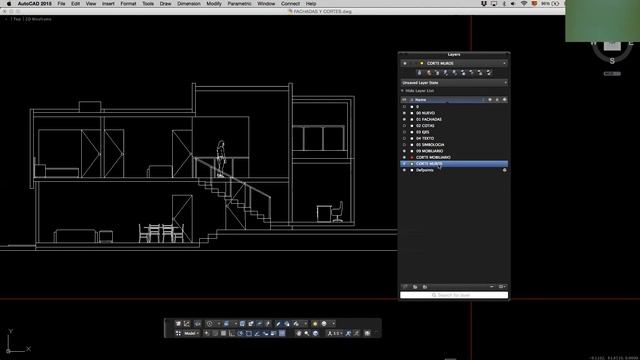Click the icon on the right of Defpoints row

click(504, 170)
